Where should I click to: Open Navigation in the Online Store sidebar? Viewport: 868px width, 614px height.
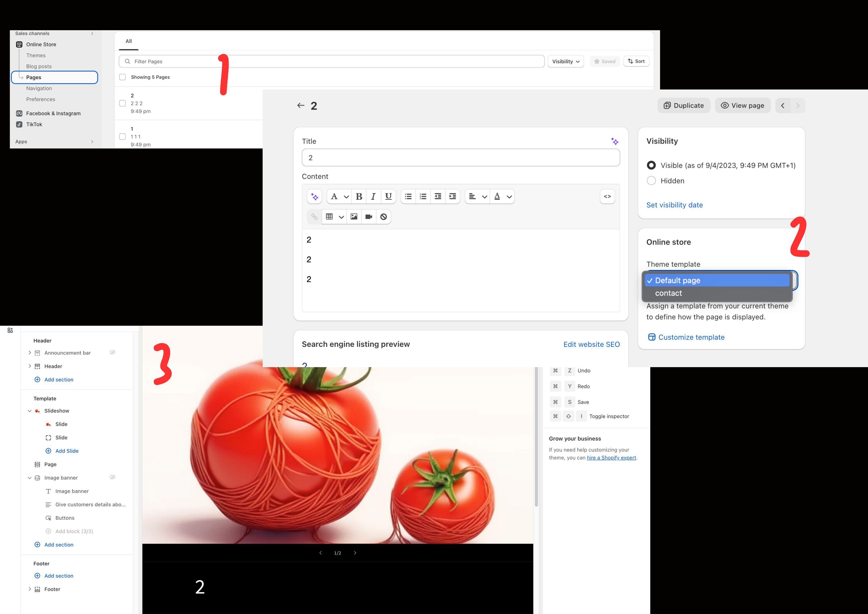[x=39, y=88]
